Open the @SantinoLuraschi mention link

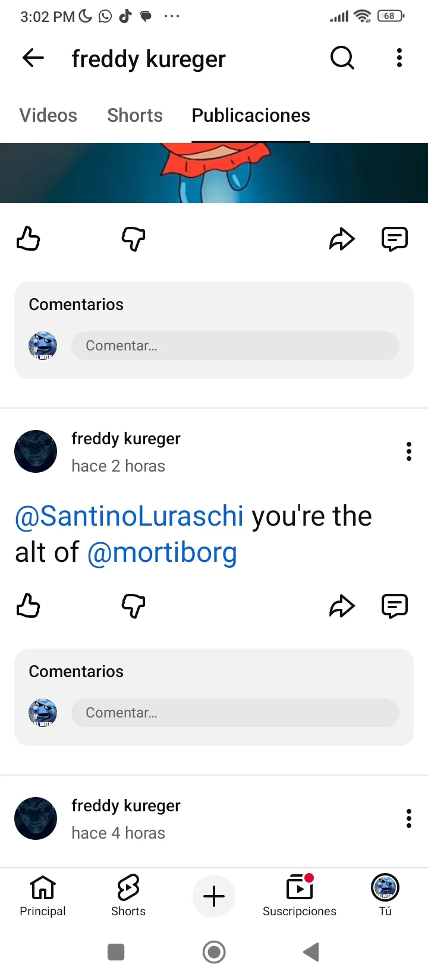129,516
